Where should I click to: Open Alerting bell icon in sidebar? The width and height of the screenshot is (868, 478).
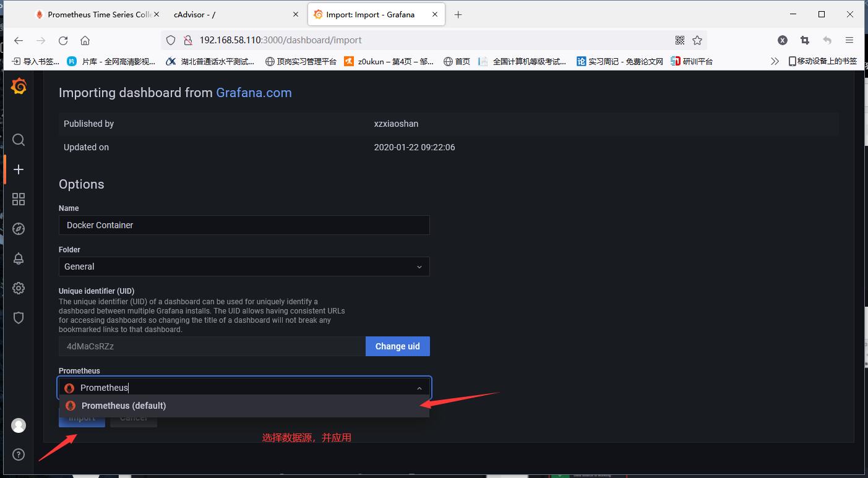pos(19,258)
